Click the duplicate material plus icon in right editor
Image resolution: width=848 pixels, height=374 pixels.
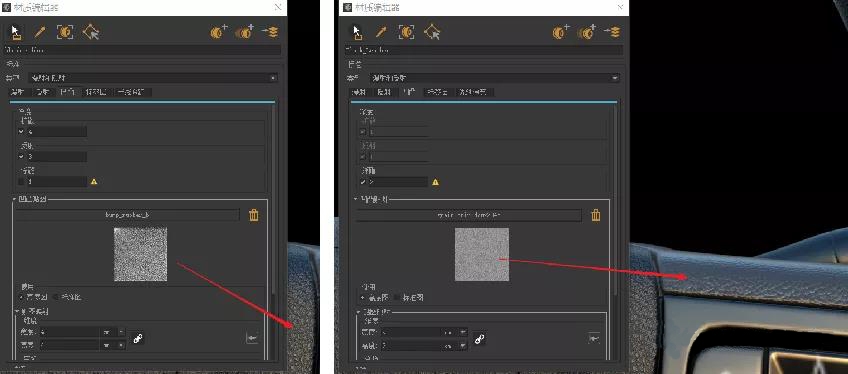click(587, 32)
